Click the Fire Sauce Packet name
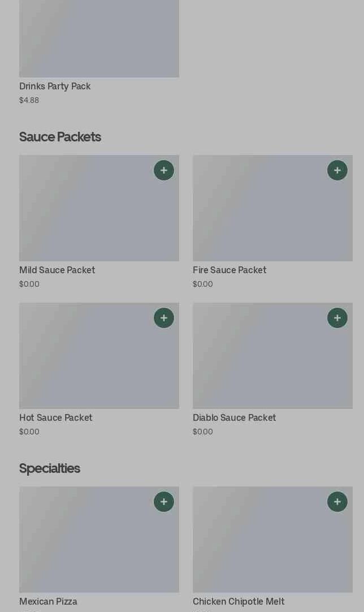Screen dimensions: 364x612 pos(229,270)
